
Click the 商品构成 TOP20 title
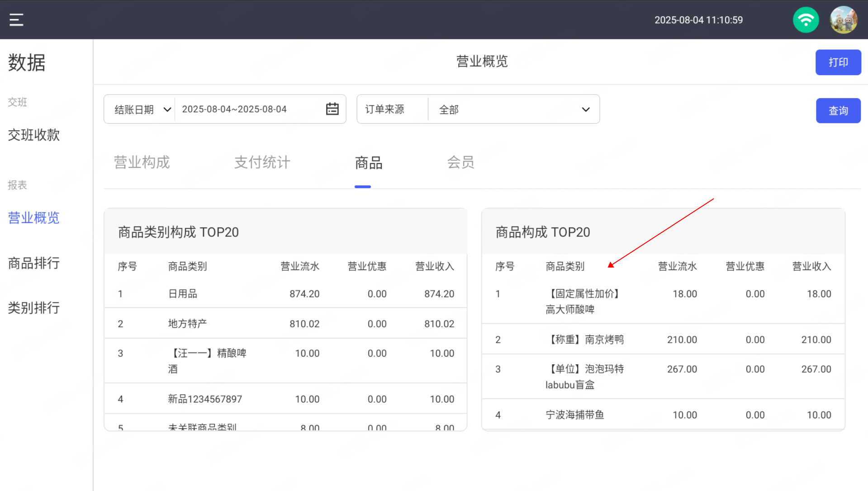(x=543, y=232)
